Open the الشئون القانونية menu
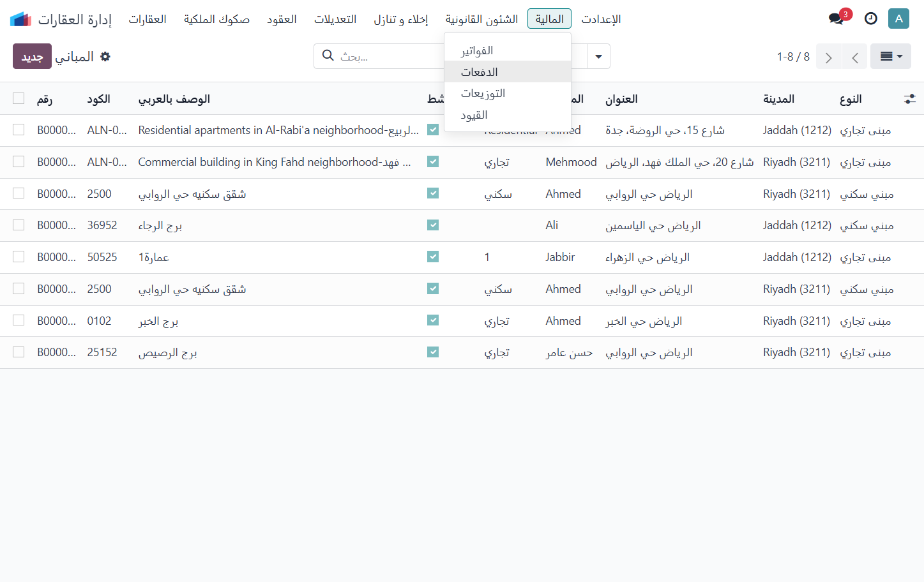The width and height of the screenshot is (924, 582). click(481, 19)
